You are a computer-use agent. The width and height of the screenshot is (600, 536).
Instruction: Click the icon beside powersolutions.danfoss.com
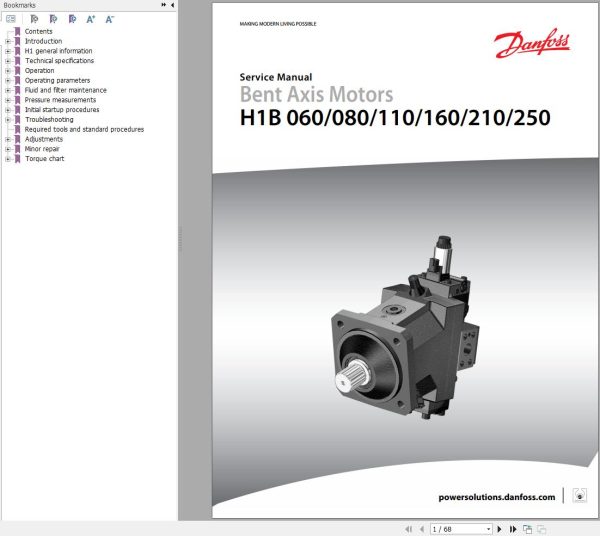click(x=579, y=495)
